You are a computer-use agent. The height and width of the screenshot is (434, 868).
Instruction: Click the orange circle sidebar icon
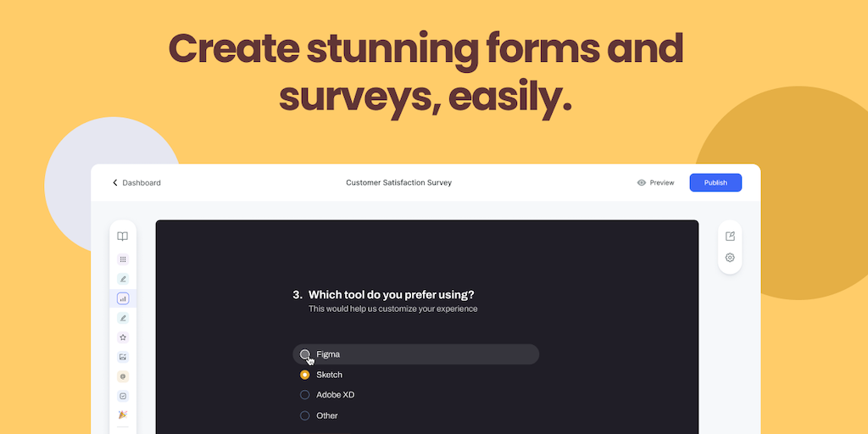[x=123, y=376]
